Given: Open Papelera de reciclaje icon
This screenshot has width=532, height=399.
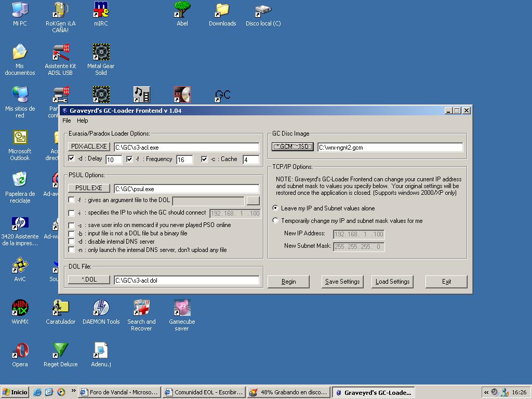Looking at the screenshot, I should pyautogui.click(x=20, y=180).
